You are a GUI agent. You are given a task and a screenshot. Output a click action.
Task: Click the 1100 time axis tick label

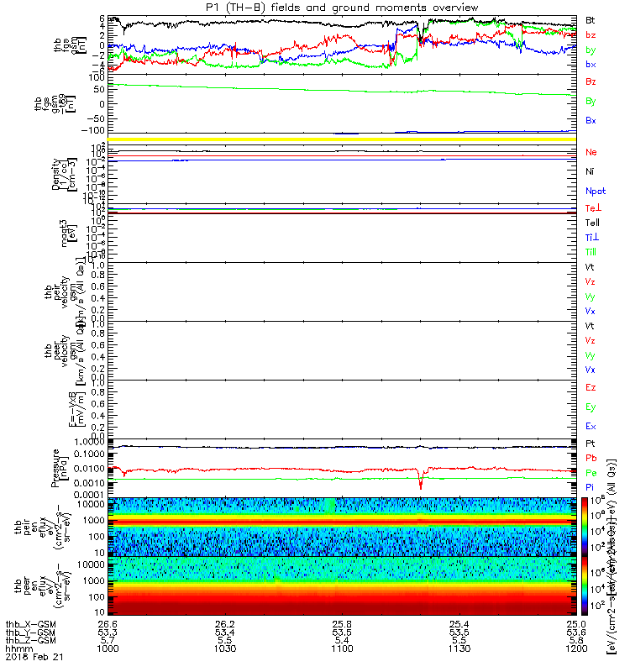point(342,648)
